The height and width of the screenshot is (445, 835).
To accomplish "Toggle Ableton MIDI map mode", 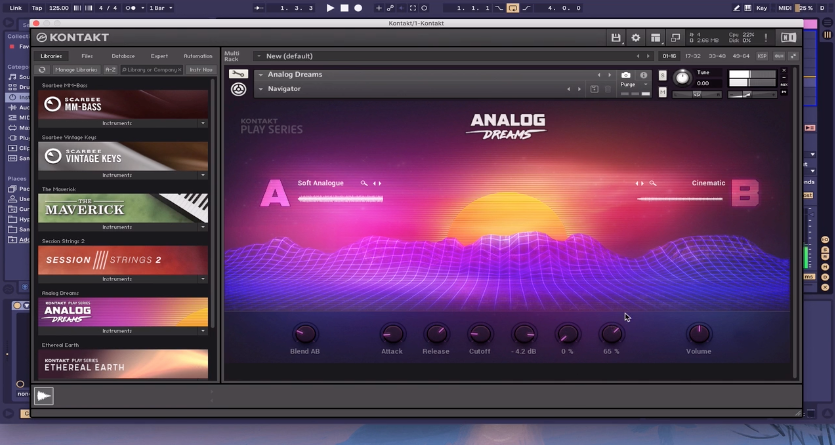I will [784, 8].
